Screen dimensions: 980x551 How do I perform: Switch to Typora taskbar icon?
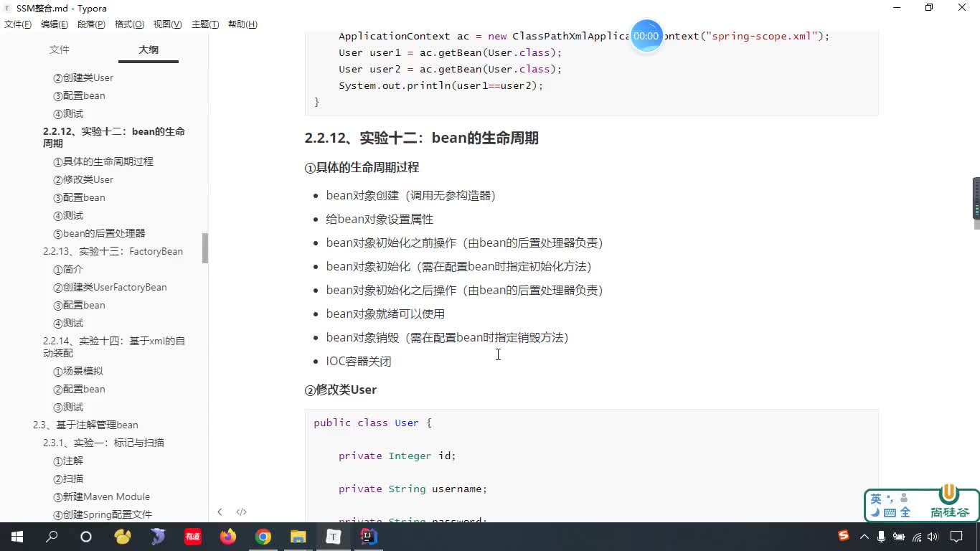click(x=334, y=537)
